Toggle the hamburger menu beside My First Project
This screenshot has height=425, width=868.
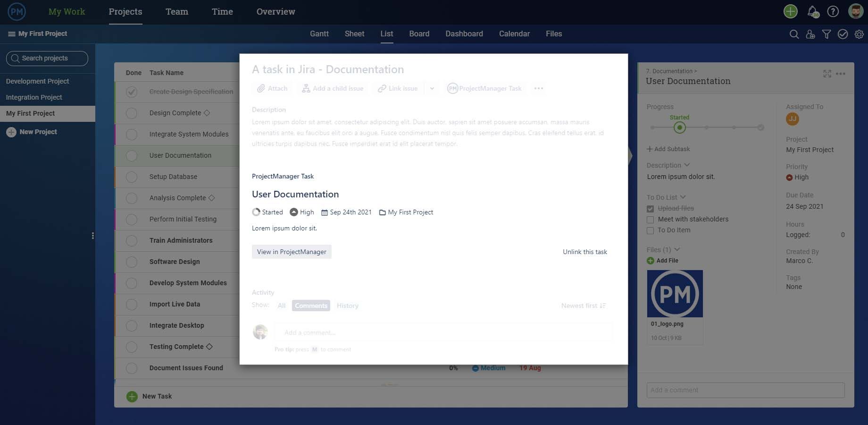click(x=11, y=34)
